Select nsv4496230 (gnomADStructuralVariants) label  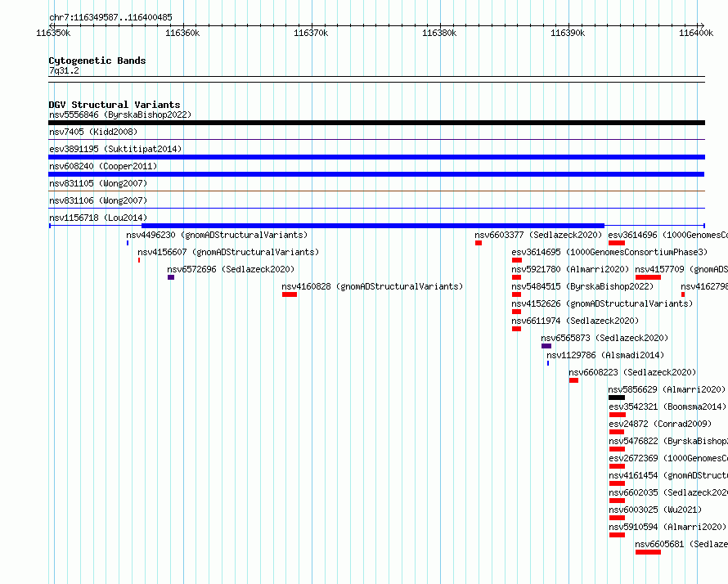(x=217, y=235)
